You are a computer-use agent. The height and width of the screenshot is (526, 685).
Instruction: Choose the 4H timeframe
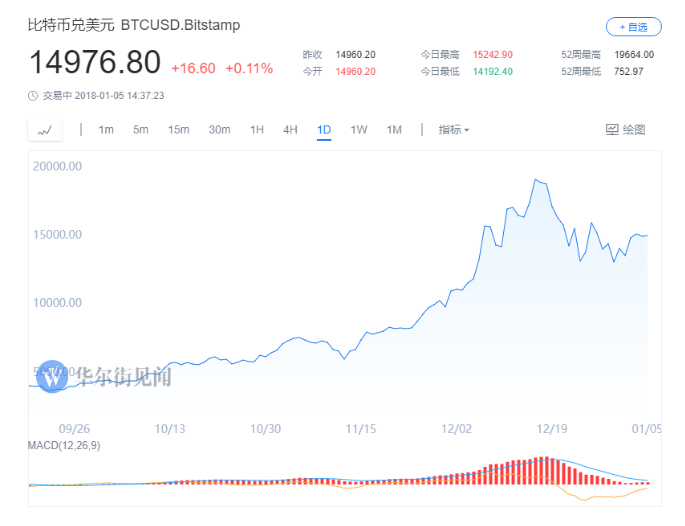pos(290,130)
